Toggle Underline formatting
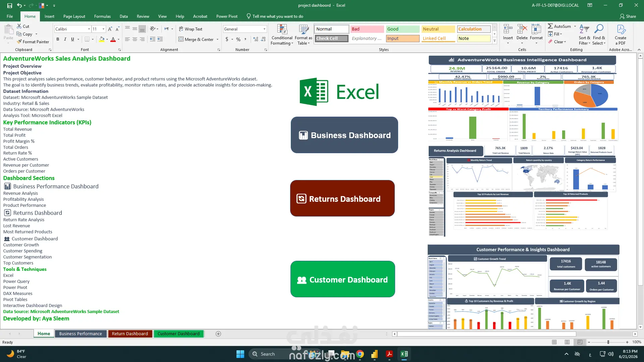The height and width of the screenshot is (362, 644). coord(72,39)
